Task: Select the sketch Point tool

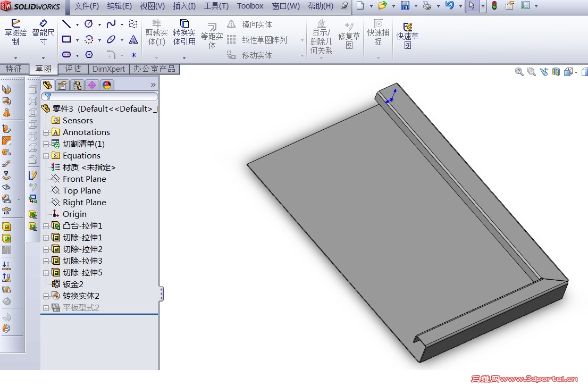Action: coord(133,55)
